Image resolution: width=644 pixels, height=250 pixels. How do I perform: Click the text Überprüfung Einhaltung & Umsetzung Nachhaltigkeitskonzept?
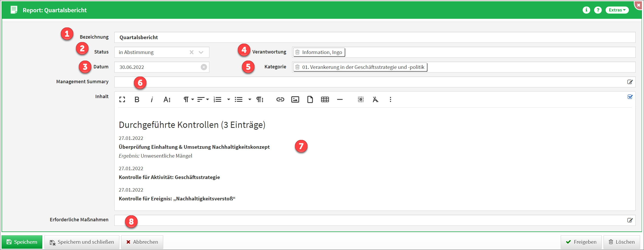(x=194, y=147)
